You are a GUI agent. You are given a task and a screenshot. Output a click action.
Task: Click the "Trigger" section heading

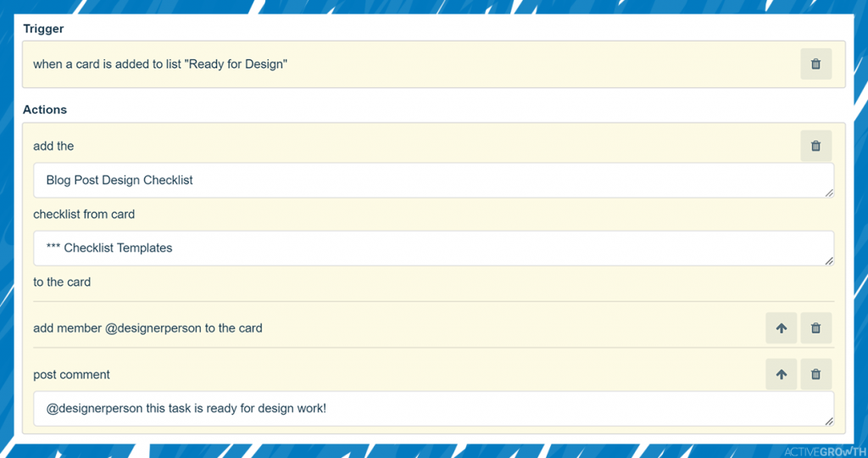[x=43, y=29]
